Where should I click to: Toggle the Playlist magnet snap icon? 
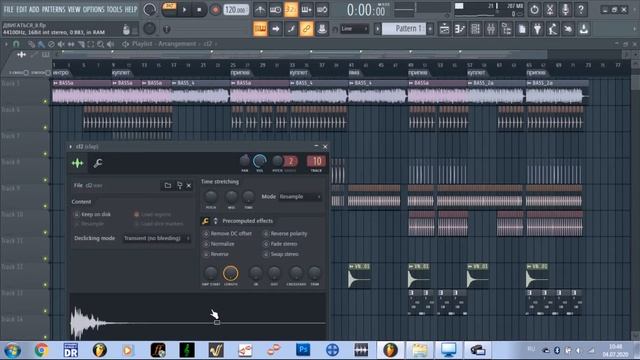(x=16, y=44)
